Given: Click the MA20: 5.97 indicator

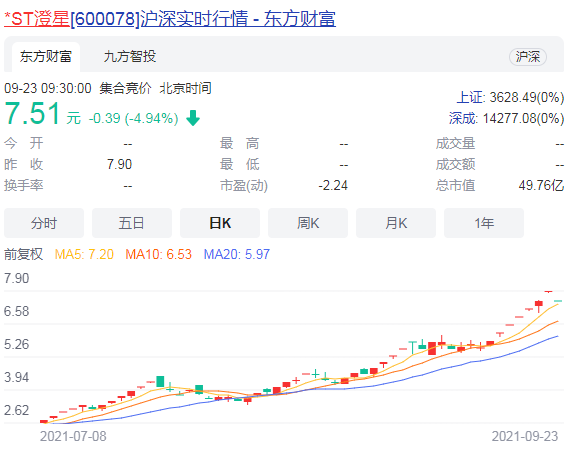Looking at the screenshot, I should coord(236,254).
